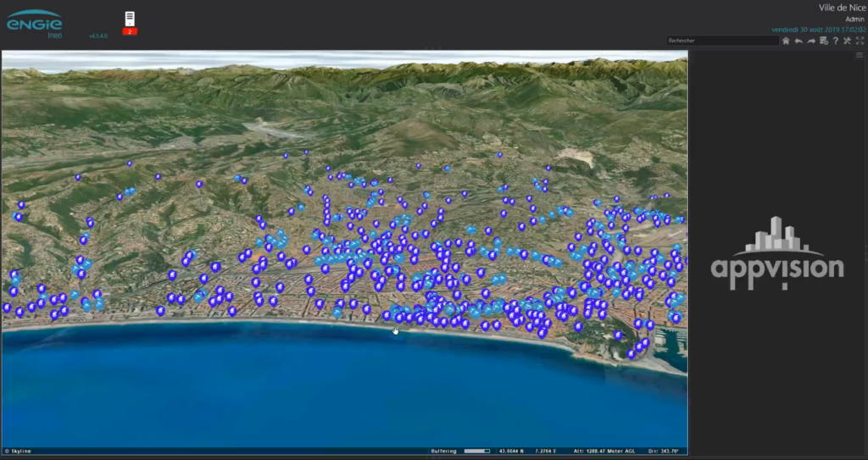Click the AppVision logo in side panel
The width and height of the screenshot is (868, 460).
777,252
